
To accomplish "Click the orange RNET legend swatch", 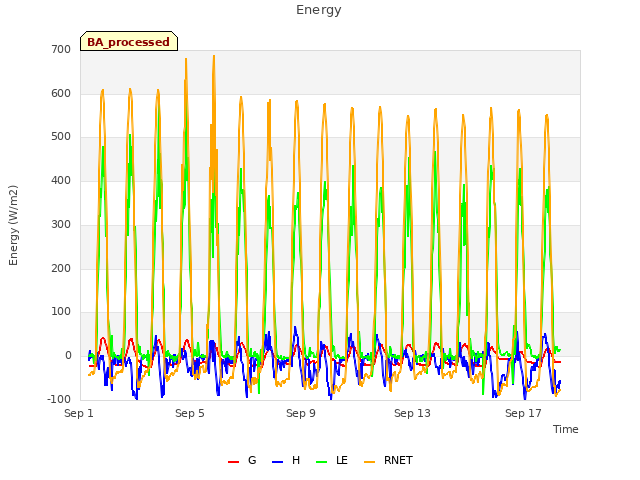I will [369, 462].
